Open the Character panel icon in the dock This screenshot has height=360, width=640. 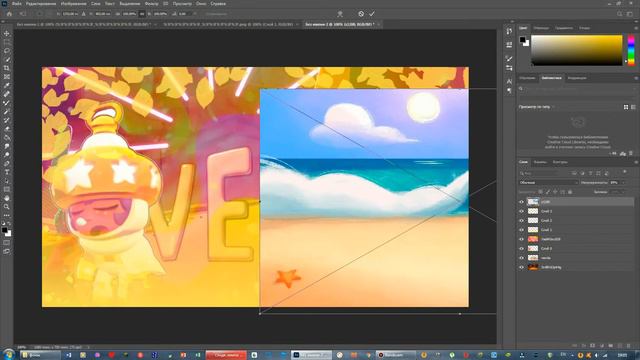tap(509, 82)
